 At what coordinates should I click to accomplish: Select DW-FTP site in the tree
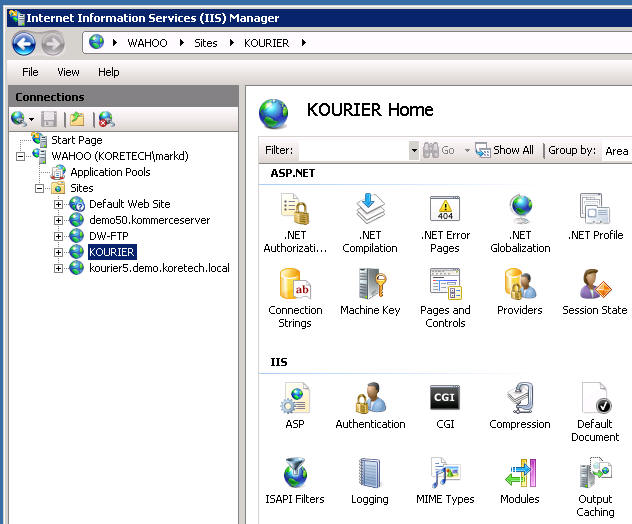coord(108,236)
